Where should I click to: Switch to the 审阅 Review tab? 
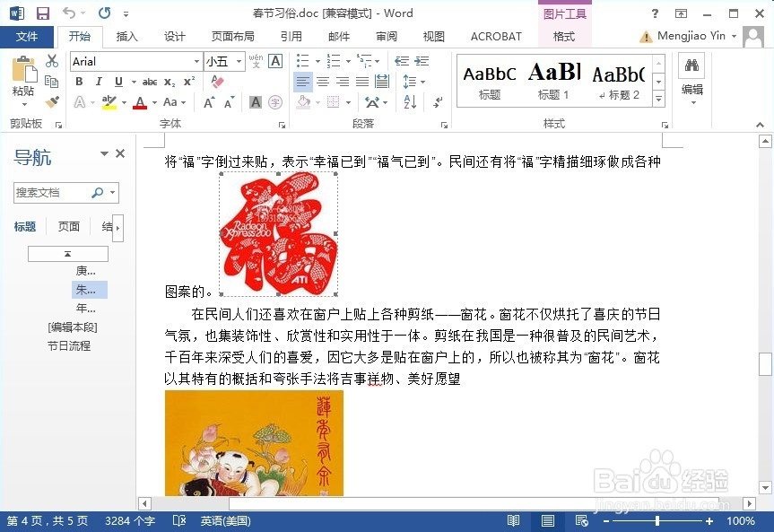pos(386,37)
